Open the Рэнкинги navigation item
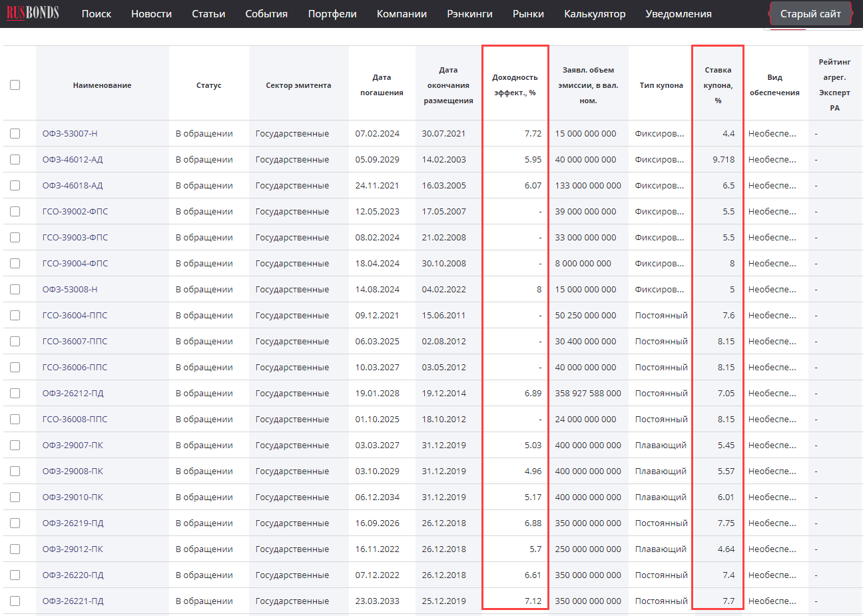Viewport: 863px width, 616px height. tap(469, 14)
